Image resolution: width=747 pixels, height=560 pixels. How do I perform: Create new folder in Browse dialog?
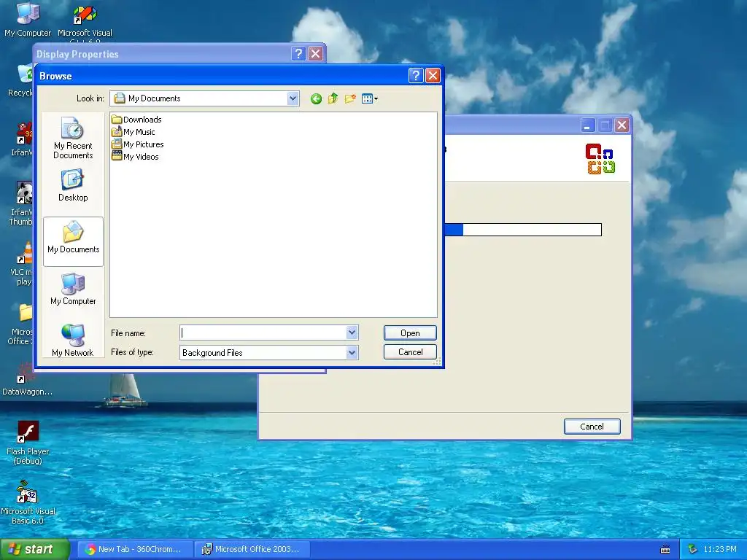click(350, 98)
